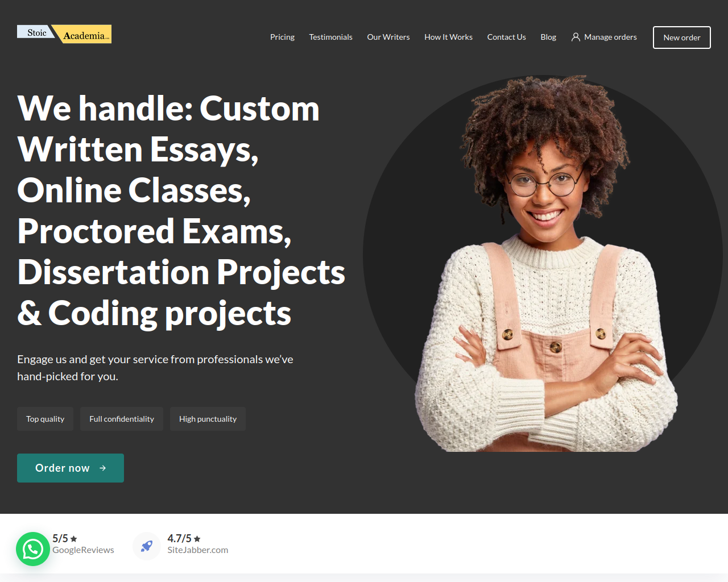Screen dimensions: 728x582
Task: Select the Top quality tag
Action: (45, 419)
